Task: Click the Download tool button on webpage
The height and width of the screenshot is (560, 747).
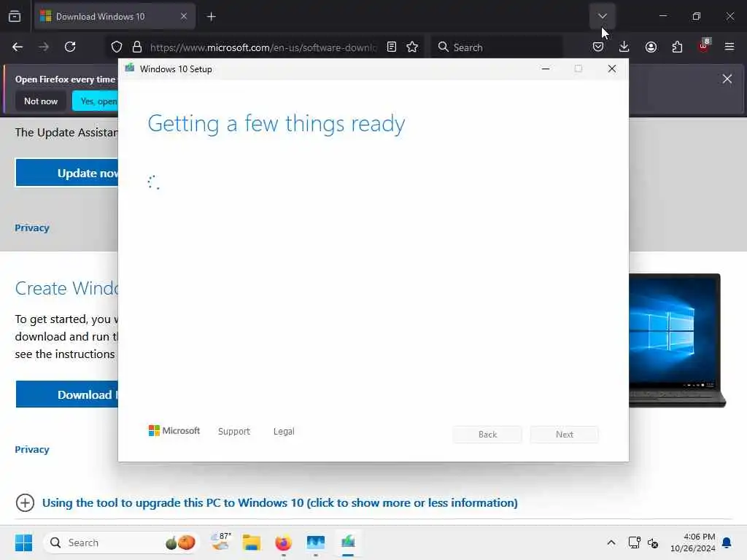Action: point(67,394)
